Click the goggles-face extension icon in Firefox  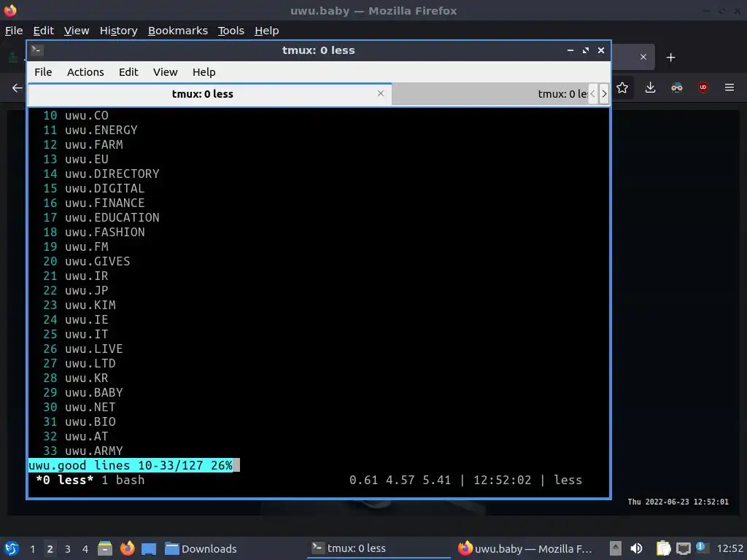coord(676,87)
